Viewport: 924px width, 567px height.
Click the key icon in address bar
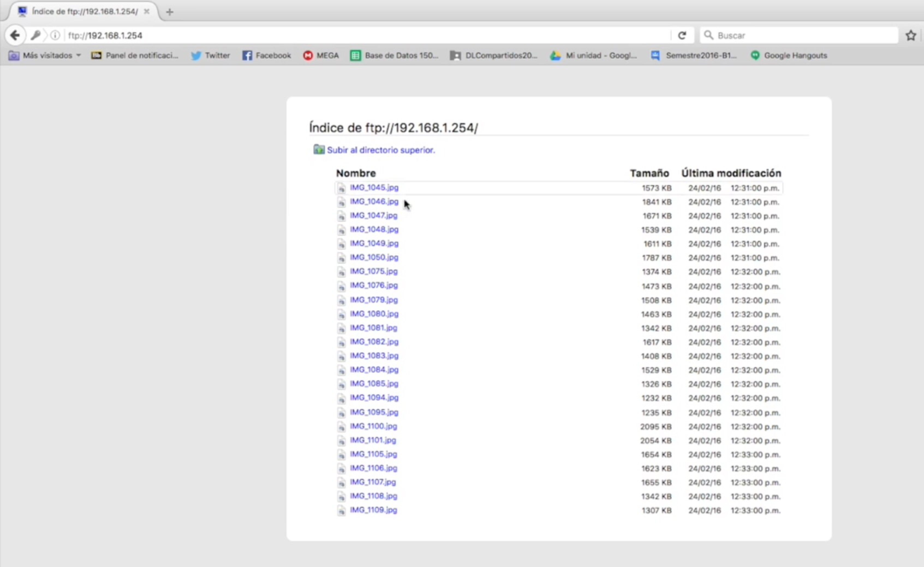pyautogui.click(x=36, y=35)
